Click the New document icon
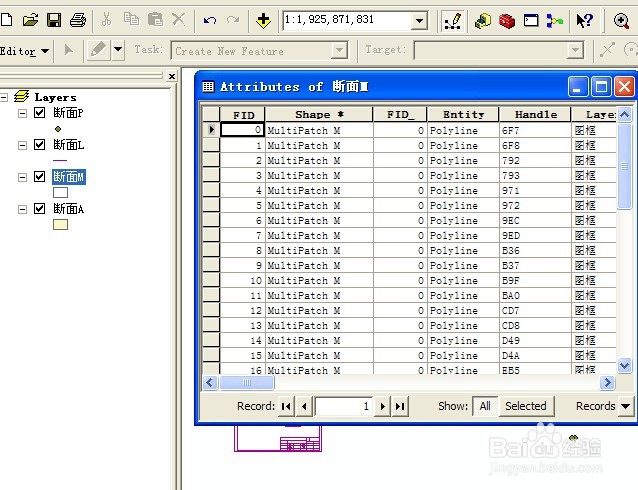 click(7, 20)
